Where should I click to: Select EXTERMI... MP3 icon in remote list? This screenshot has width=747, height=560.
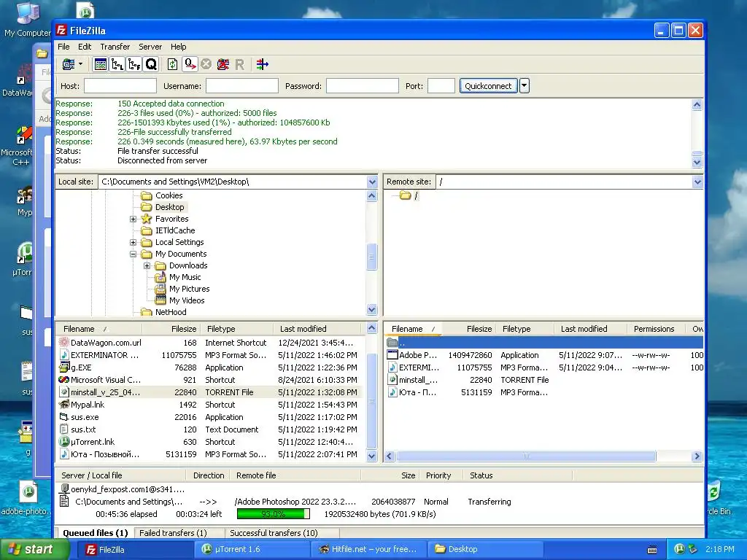[392, 367]
